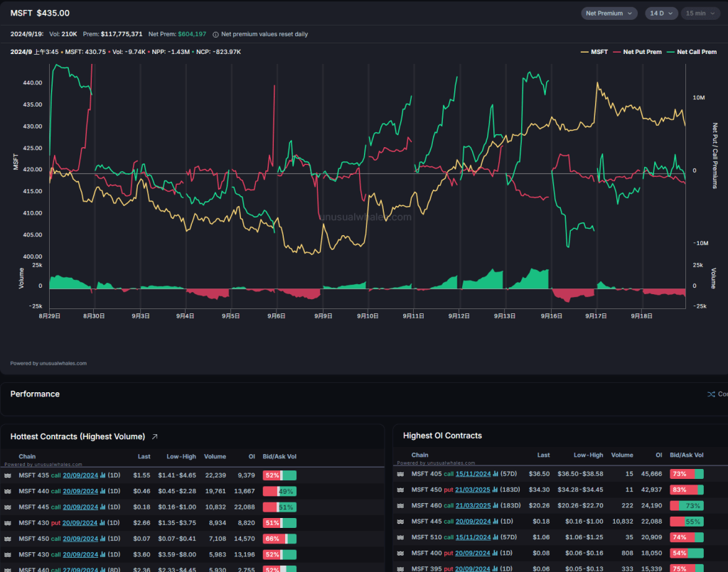Click flow icon left of MSFT 435 call row

[8, 475]
